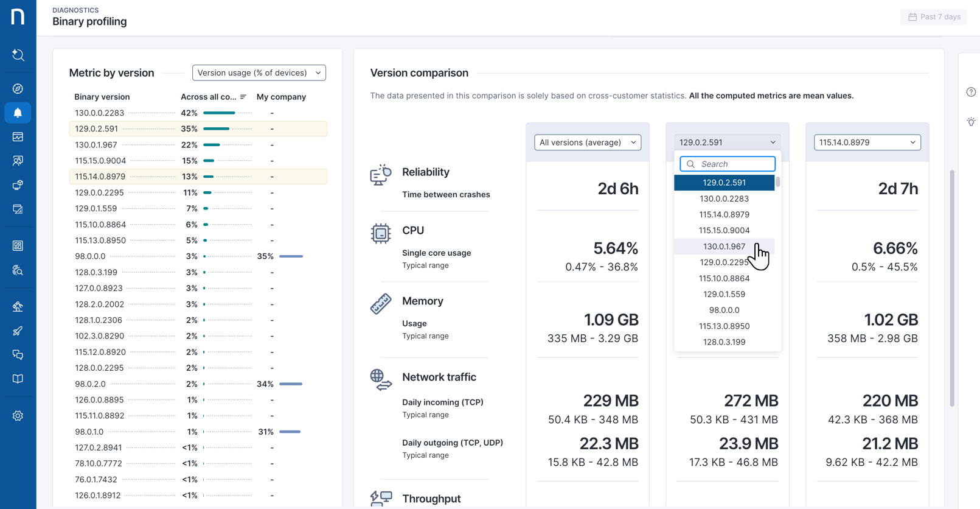Open the sparkle search icon in sidebar

pos(18,55)
